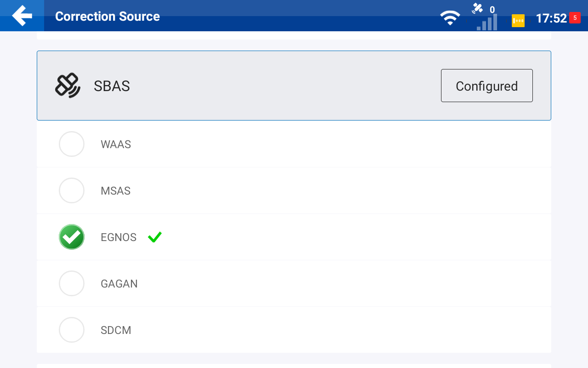Tap the 17:52 clock display
The width and height of the screenshot is (588, 368).
(x=551, y=18)
